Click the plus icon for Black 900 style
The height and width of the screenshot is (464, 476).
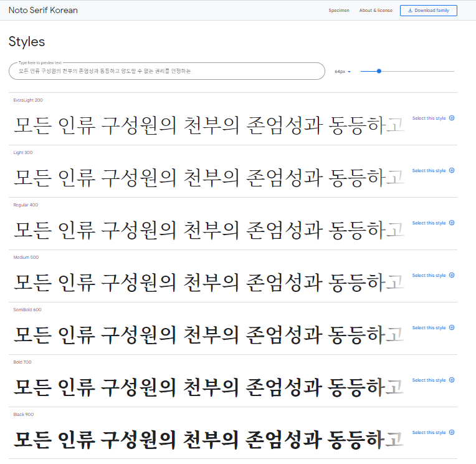click(452, 432)
